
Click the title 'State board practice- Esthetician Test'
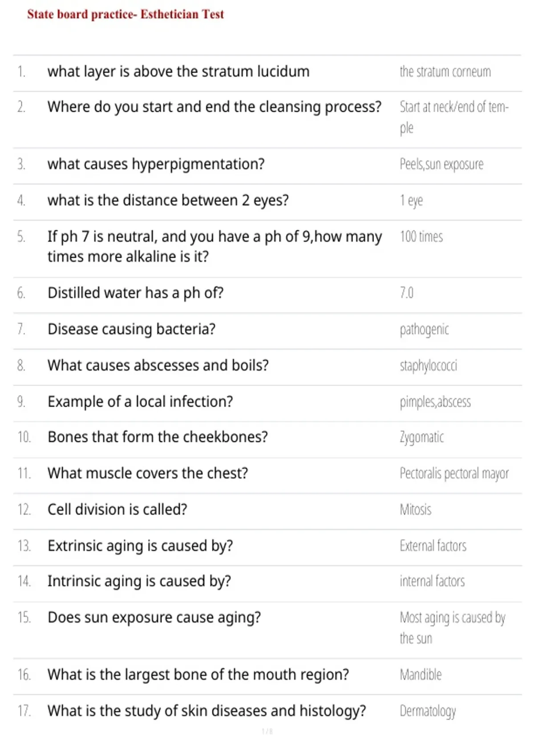[x=125, y=14]
